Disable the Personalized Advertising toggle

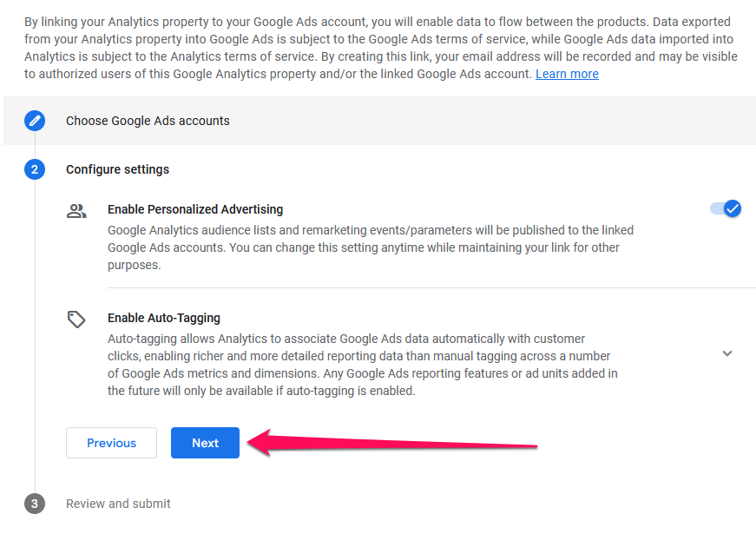[726, 208]
